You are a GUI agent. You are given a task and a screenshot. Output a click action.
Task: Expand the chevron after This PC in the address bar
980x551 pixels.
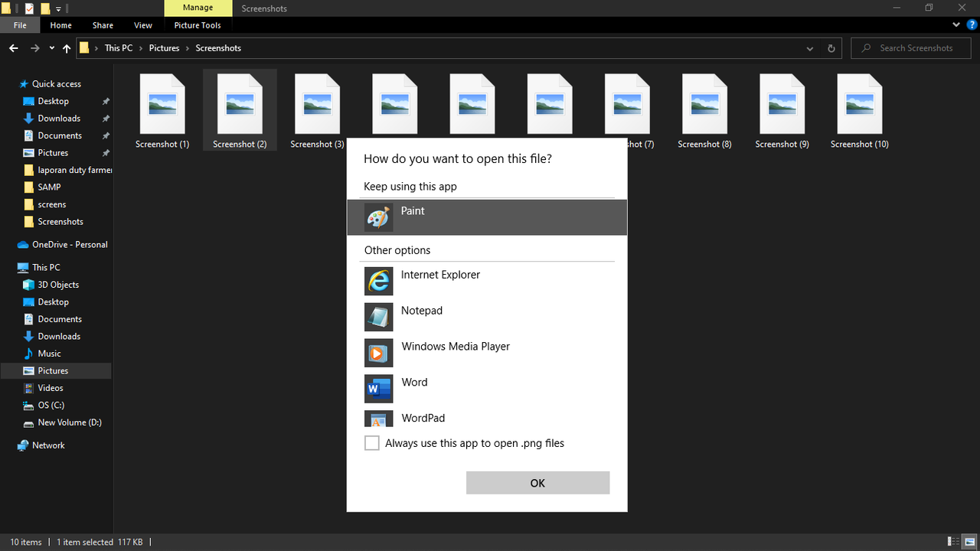[141, 48]
